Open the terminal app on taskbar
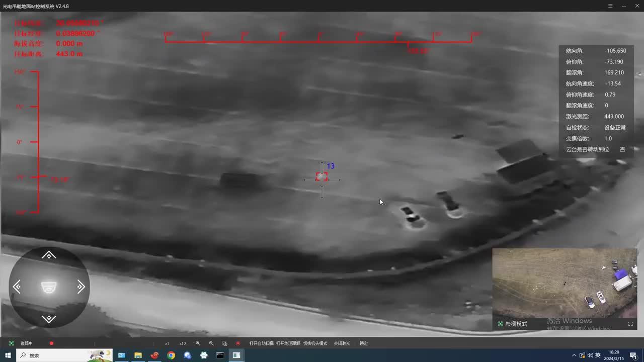The width and height of the screenshot is (644, 362). click(x=220, y=355)
